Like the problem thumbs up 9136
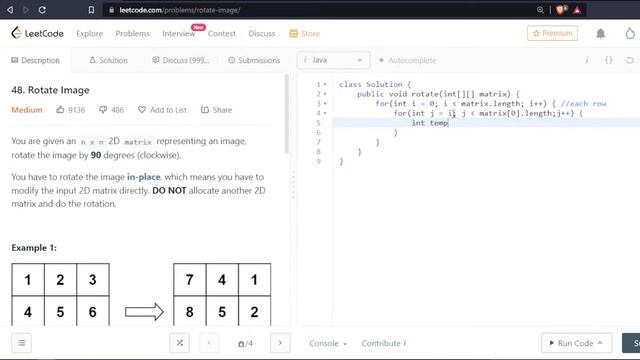The width and height of the screenshot is (640, 360). click(x=70, y=110)
